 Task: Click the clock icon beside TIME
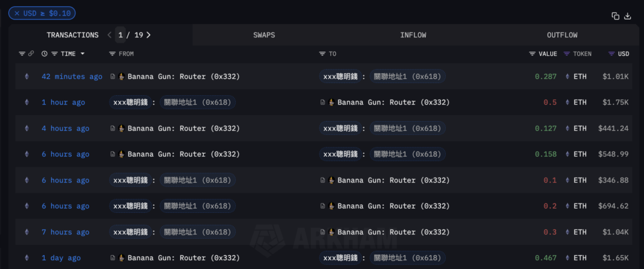(x=44, y=54)
